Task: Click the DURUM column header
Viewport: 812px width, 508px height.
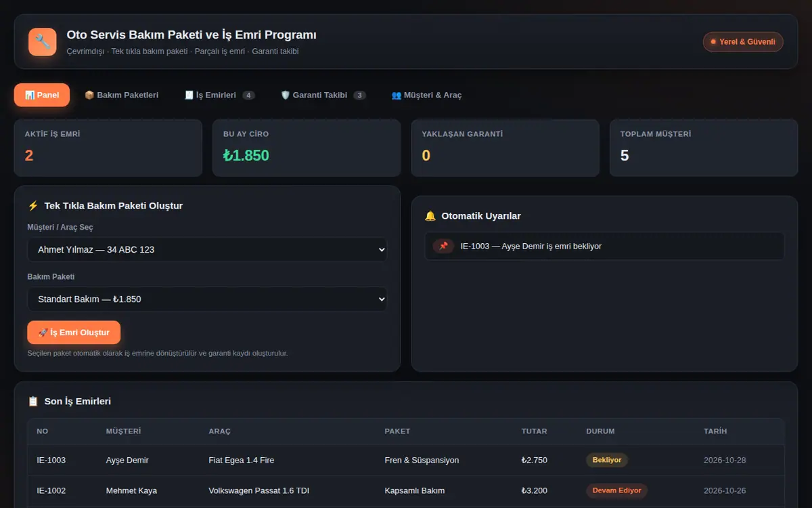Action: pos(600,431)
